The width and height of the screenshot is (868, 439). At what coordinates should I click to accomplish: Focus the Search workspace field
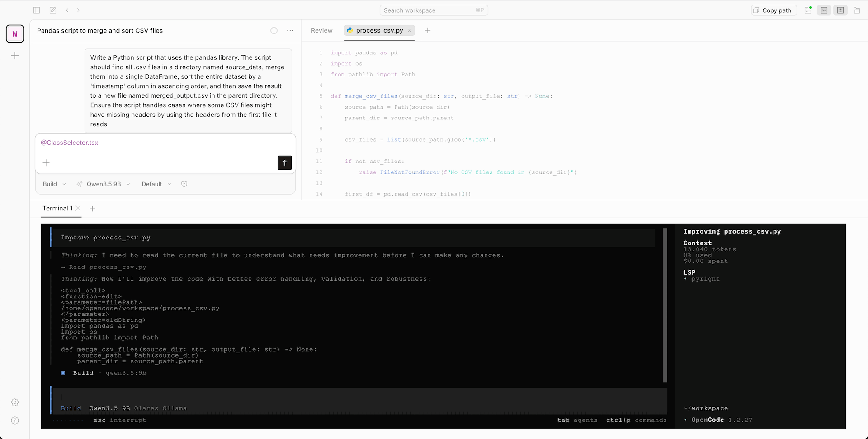pos(433,10)
